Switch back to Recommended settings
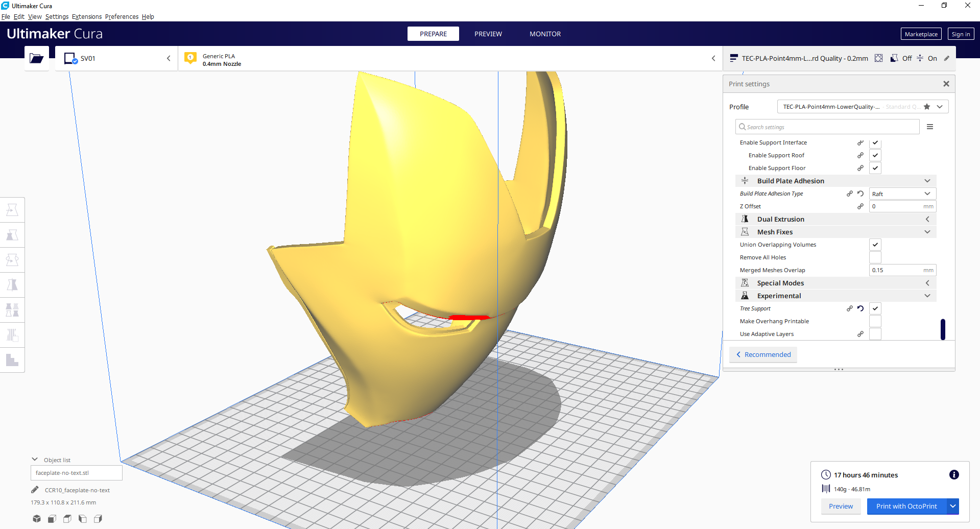 (763, 354)
